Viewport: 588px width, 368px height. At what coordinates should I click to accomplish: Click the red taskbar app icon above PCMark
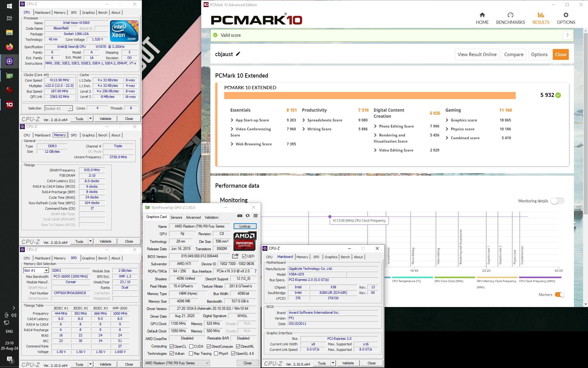click(x=9, y=90)
